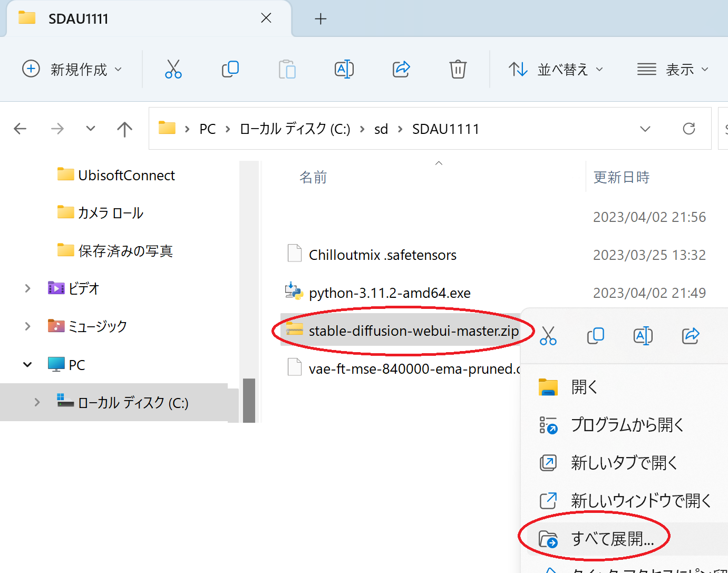
Task: Click the Copy icon in top toolbar
Action: [230, 69]
